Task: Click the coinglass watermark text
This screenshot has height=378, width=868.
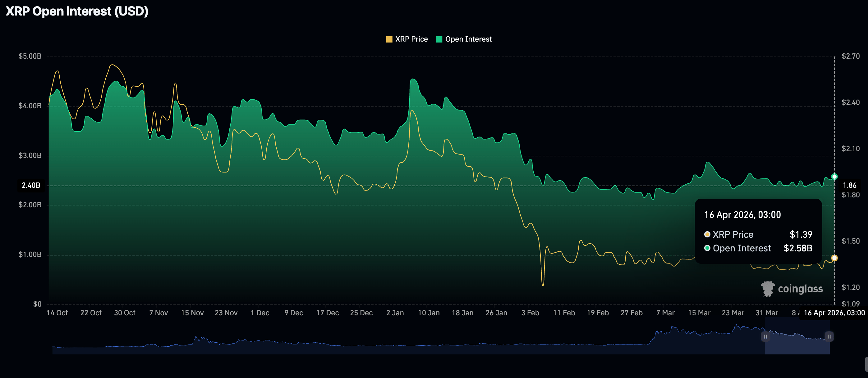Action: coord(800,289)
